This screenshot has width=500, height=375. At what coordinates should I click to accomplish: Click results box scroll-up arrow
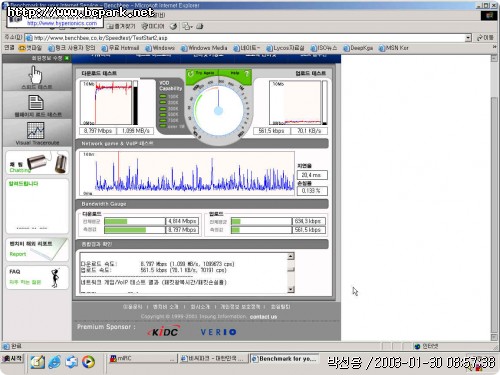point(291,256)
